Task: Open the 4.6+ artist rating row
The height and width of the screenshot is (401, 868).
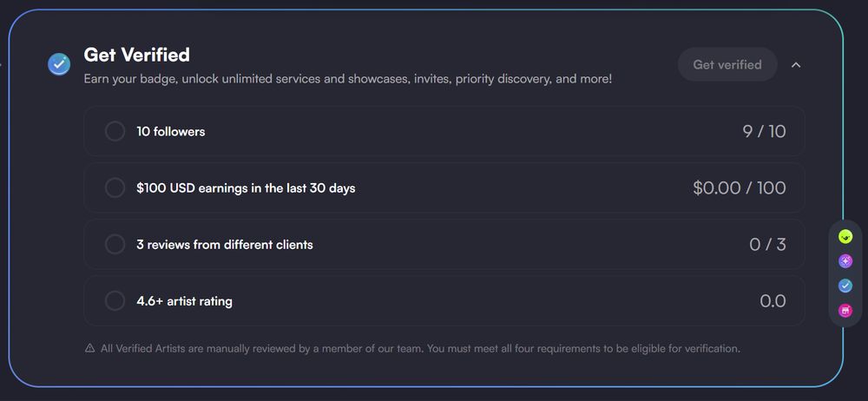Action: [444, 300]
